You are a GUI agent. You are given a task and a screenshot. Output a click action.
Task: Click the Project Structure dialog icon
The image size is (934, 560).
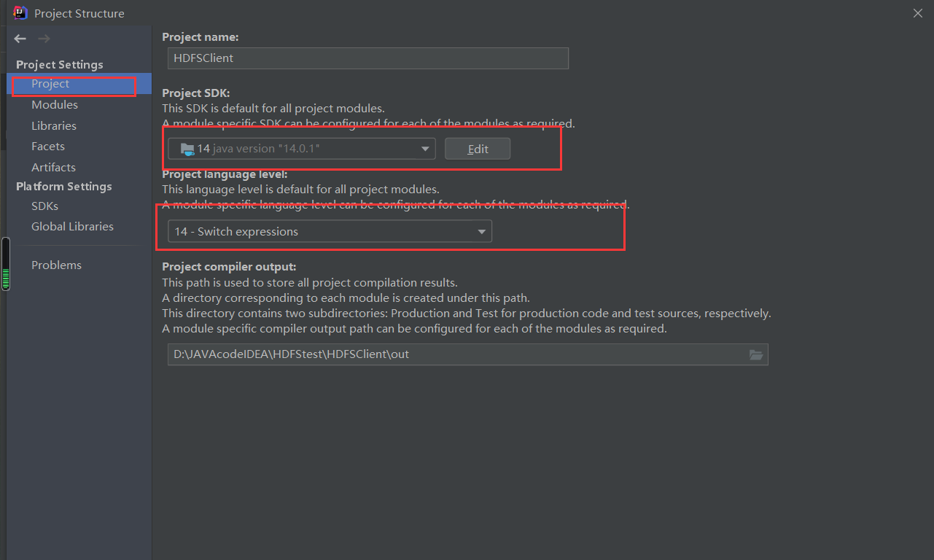tap(19, 12)
